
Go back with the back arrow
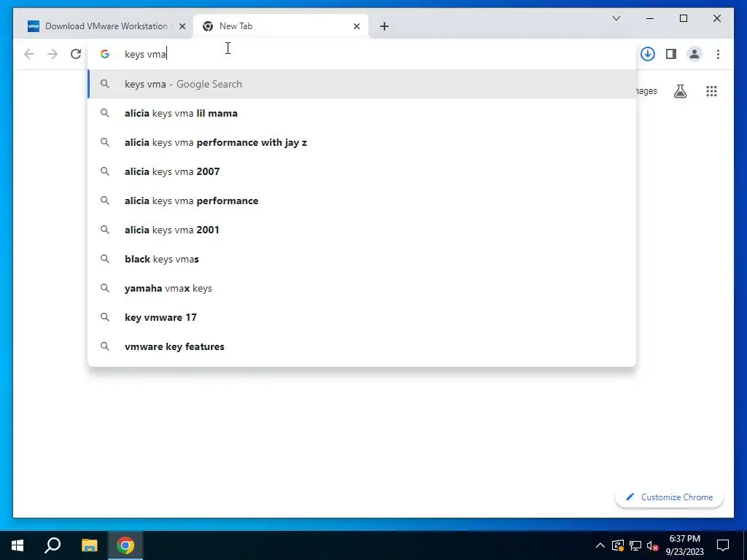click(29, 54)
